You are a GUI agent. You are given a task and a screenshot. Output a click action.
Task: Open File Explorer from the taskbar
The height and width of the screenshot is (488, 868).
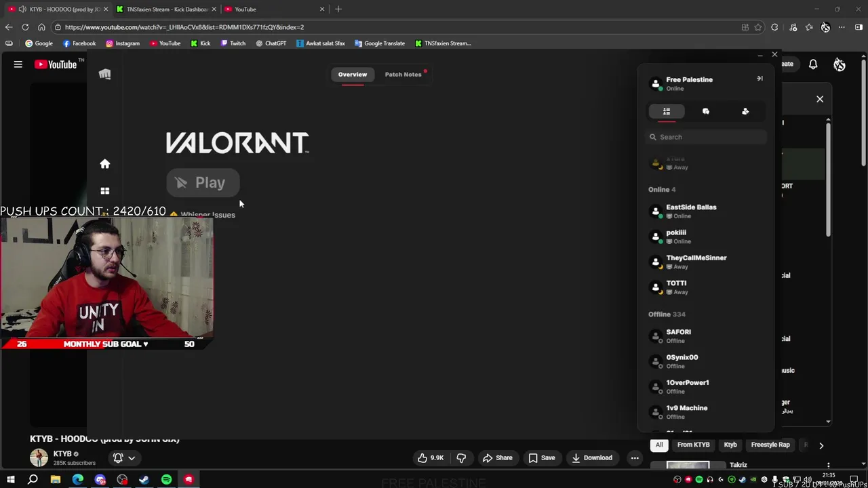pyautogui.click(x=55, y=480)
